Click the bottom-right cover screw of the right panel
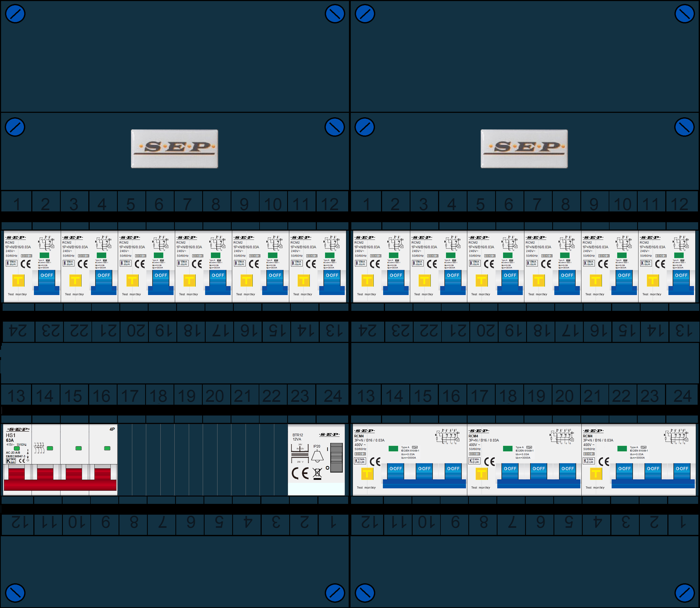Viewport: 700px width, 608px height. pyautogui.click(x=684, y=593)
